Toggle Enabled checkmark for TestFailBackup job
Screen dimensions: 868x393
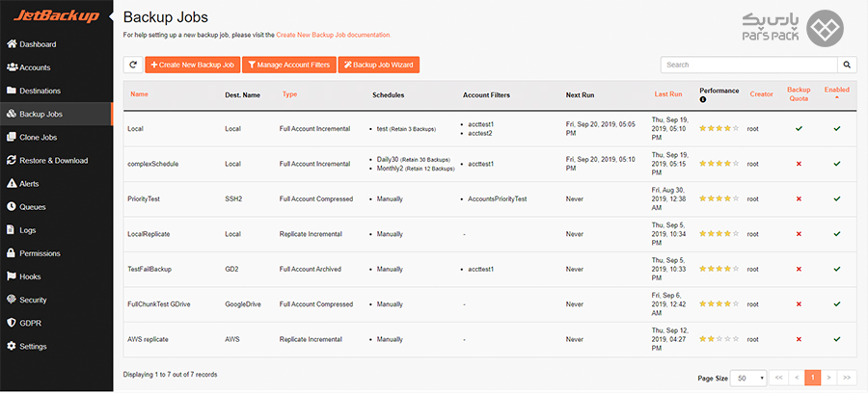point(837,269)
